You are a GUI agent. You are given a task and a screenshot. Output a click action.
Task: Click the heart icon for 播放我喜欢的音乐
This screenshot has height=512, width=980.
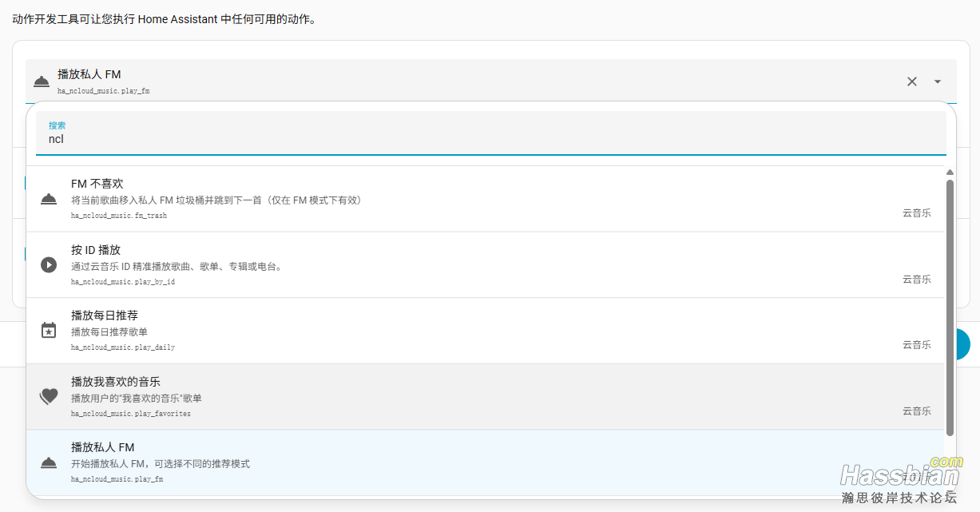click(x=49, y=396)
